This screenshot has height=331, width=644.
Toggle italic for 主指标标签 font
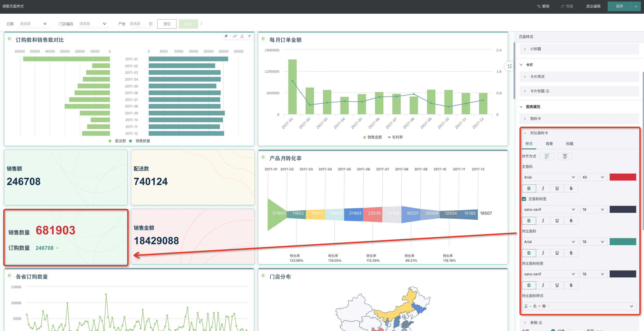[x=543, y=221]
